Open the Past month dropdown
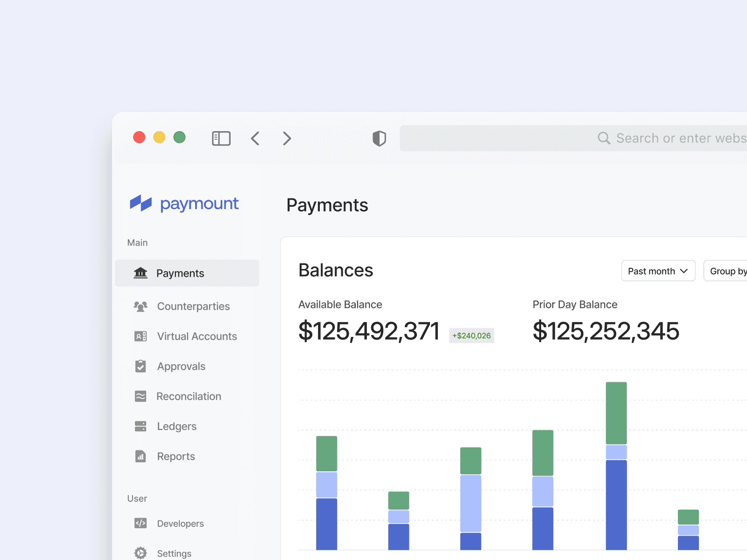 click(658, 271)
